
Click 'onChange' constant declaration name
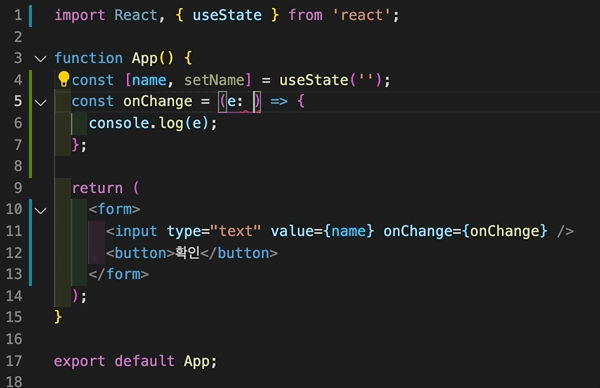click(158, 101)
